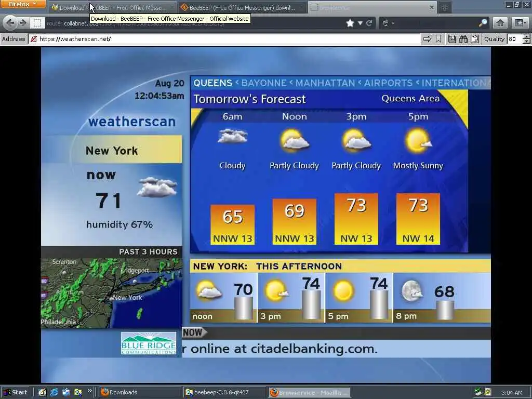The height and width of the screenshot is (399, 532).
Task: Click the 69 NNW 13 temperature tile
Action: 295,221
